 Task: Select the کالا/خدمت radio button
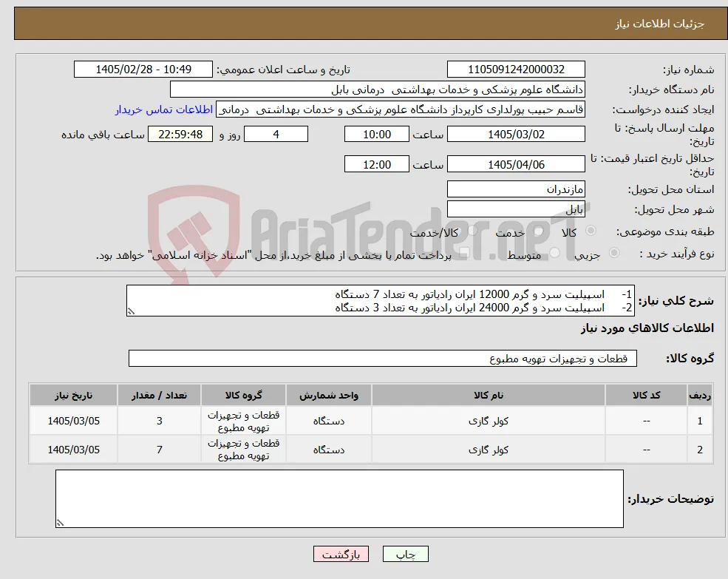472,231
